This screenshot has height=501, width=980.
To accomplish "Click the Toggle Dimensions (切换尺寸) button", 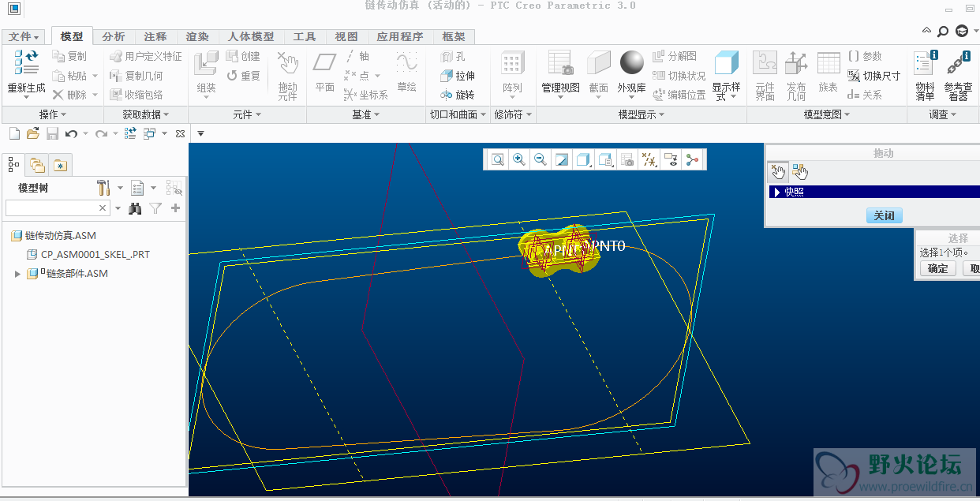I will pyautogui.click(x=873, y=76).
